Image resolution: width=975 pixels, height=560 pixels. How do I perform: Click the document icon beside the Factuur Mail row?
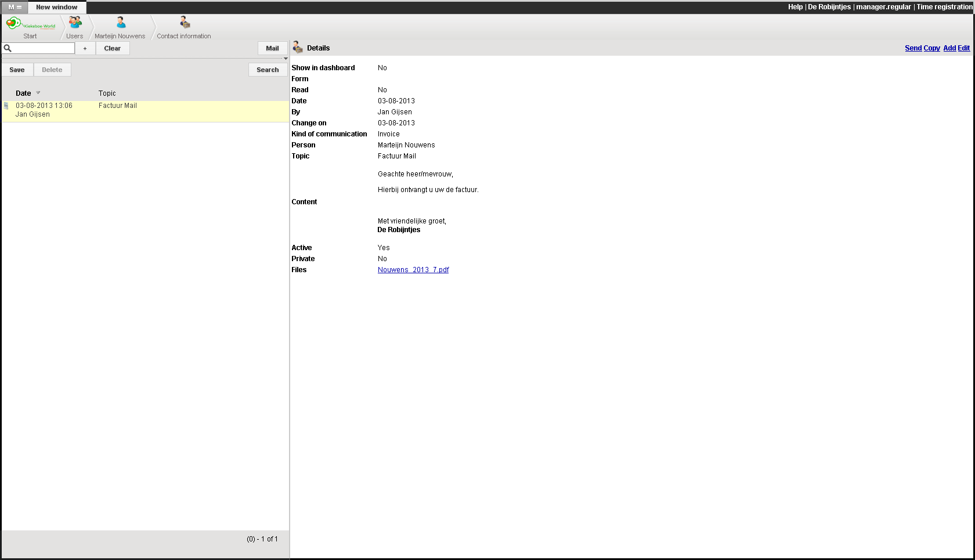point(6,106)
